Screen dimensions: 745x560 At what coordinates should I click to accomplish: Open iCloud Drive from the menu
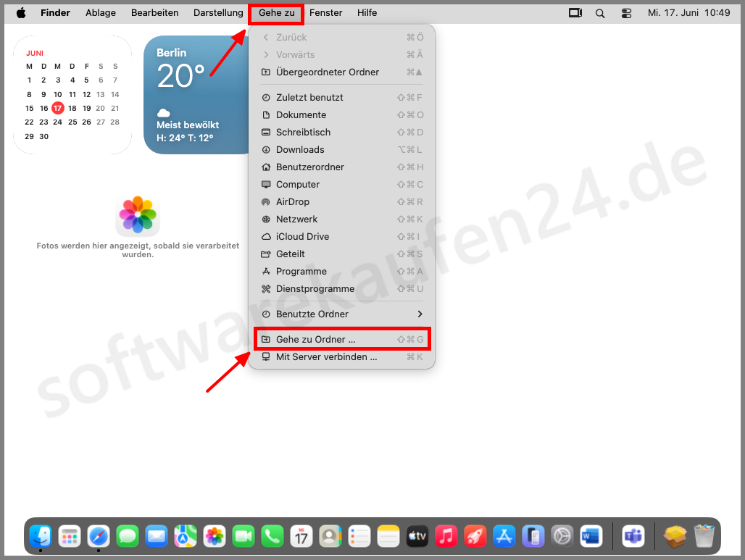[341, 237]
